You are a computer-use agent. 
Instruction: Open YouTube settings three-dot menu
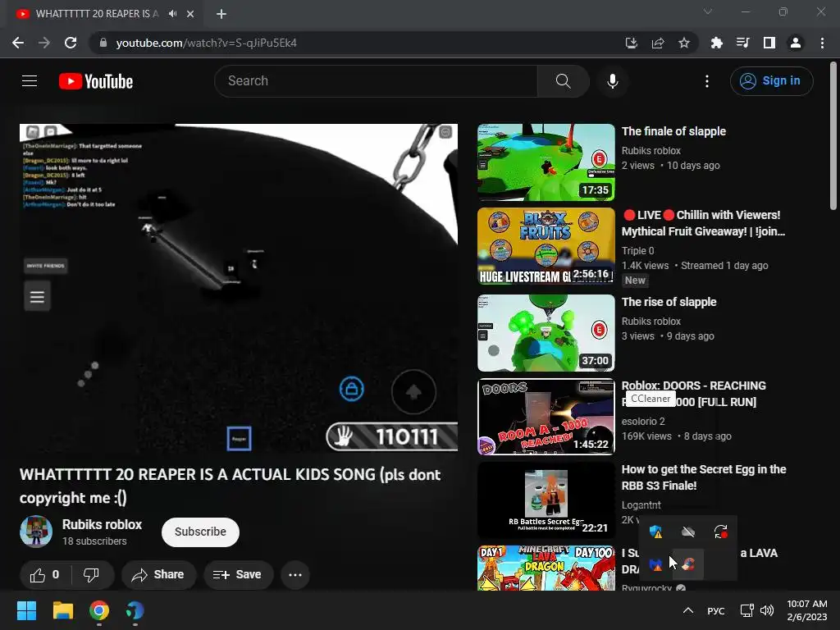(x=707, y=81)
